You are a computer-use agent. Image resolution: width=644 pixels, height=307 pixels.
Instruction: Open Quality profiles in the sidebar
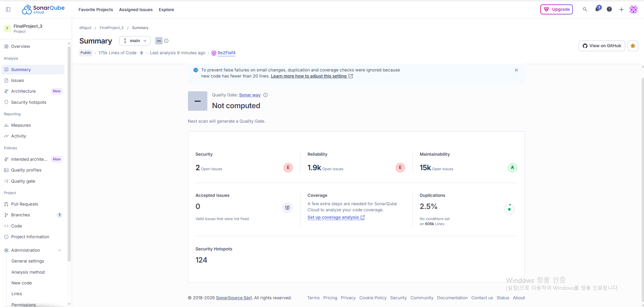tap(33, 170)
